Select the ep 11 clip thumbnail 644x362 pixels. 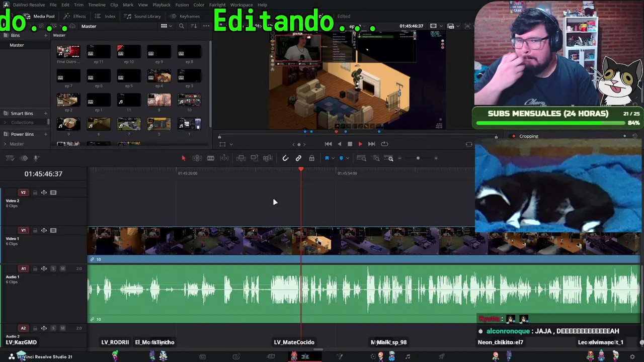(99, 51)
